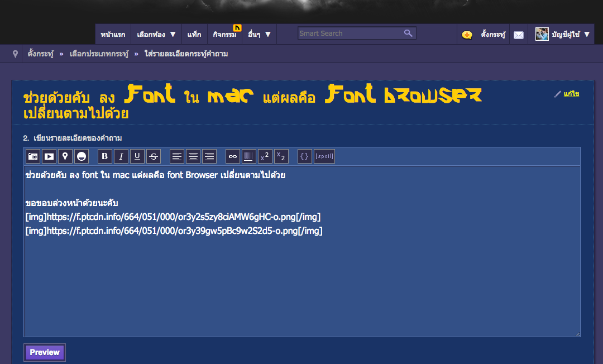603x364 pixels.
Task: Click the pencil icon beside แก้ไข
Action: [557, 94]
